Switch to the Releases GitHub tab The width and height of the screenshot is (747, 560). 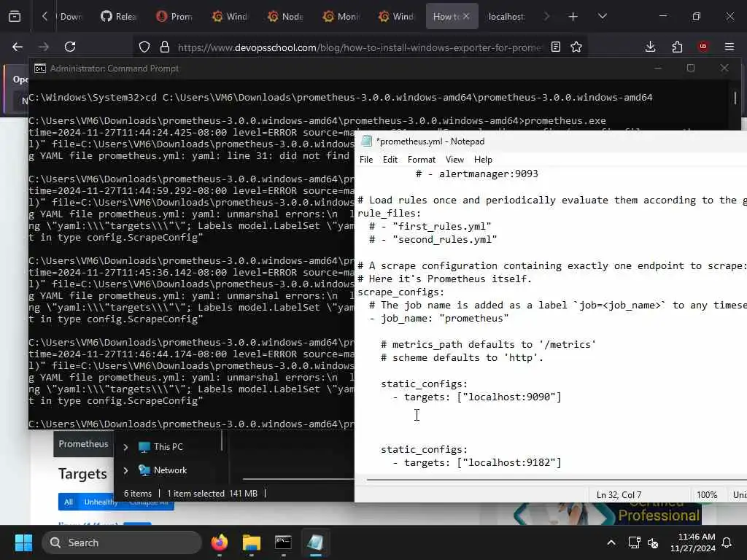coord(118,17)
